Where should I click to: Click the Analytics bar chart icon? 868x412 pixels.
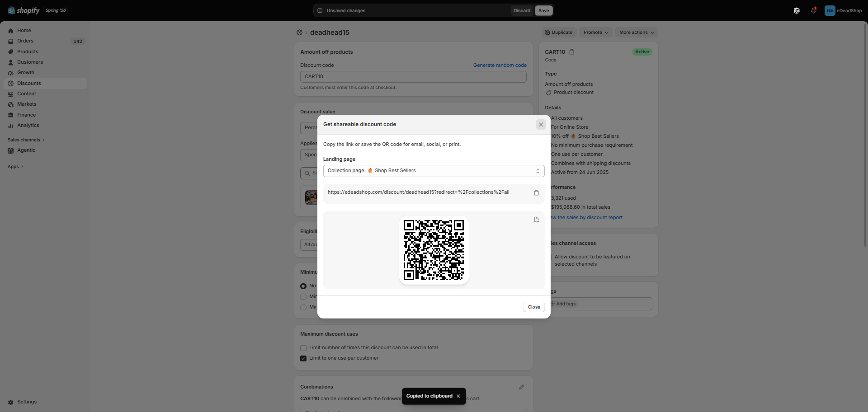click(11, 126)
